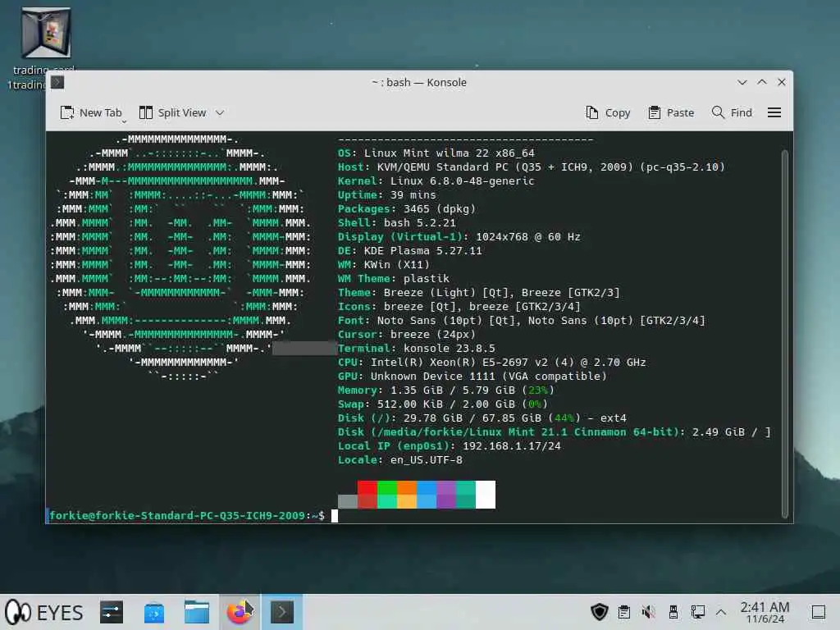
Task: Click the muted volume tray icon
Action: tap(648, 612)
